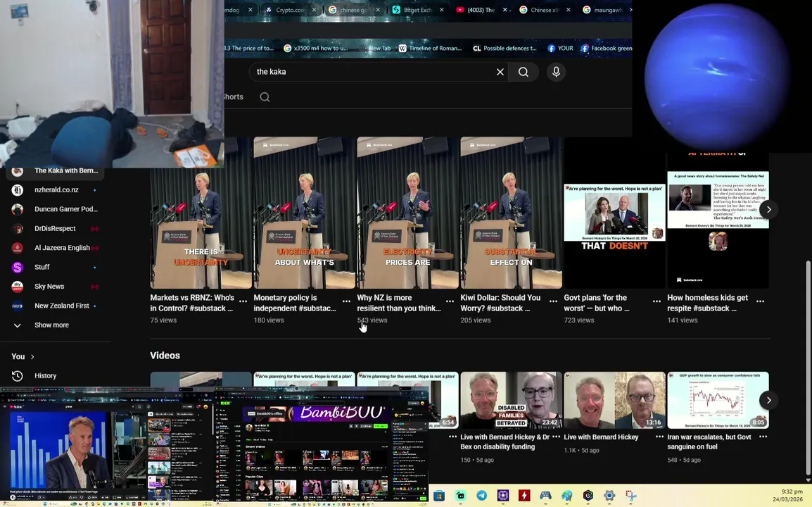The image size is (812, 507).
Task: Open the New Tab bookmark
Action: 376,48
